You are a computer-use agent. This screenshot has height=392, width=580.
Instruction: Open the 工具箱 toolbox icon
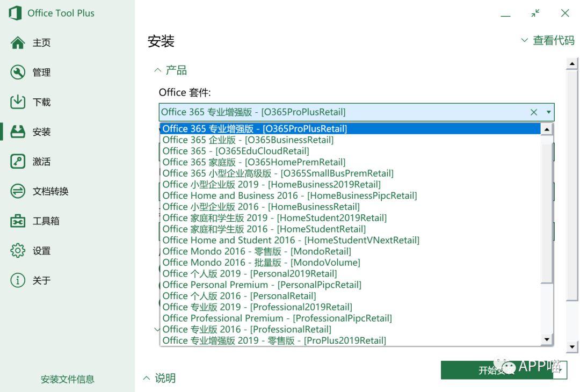18,221
